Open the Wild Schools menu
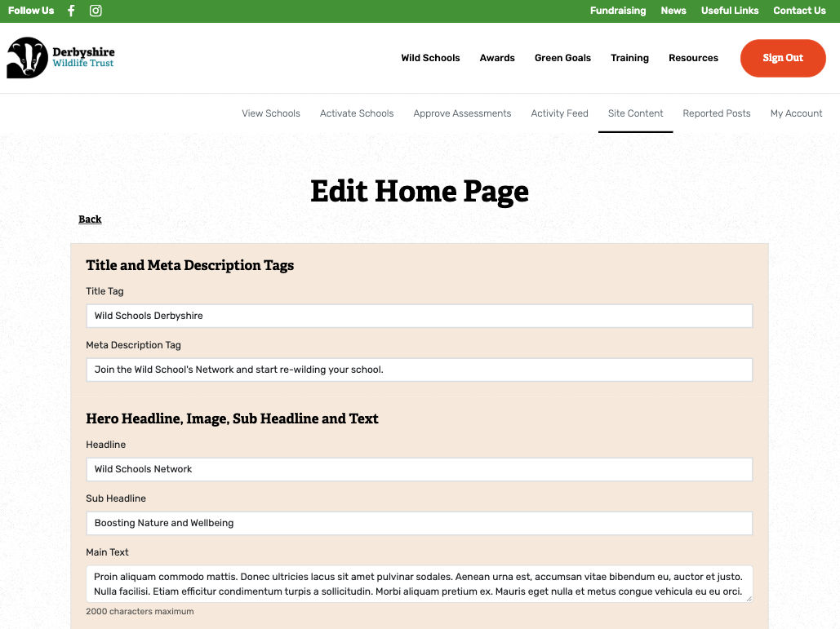This screenshot has height=629, width=840. pos(430,58)
